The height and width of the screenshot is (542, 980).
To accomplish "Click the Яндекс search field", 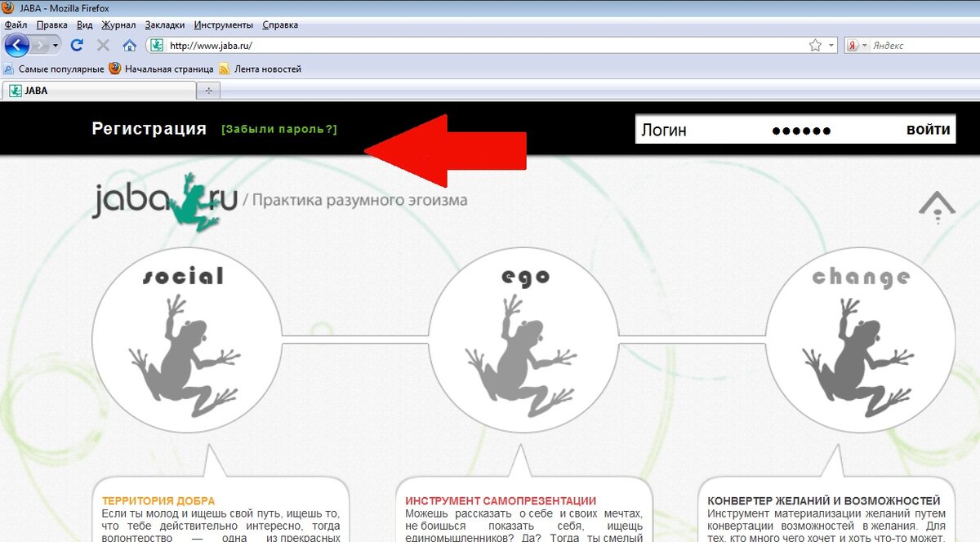I will [x=924, y=46].
